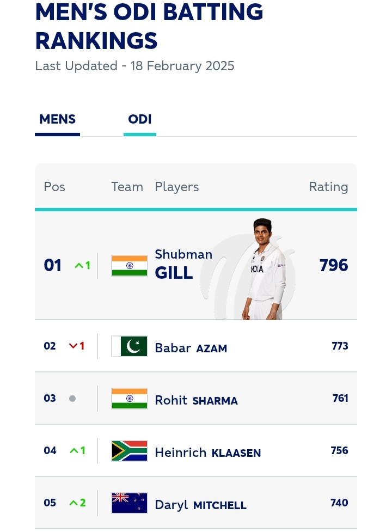Open Daryl Mitchell's player name link

pyautogui.click(x=200, y=505)
